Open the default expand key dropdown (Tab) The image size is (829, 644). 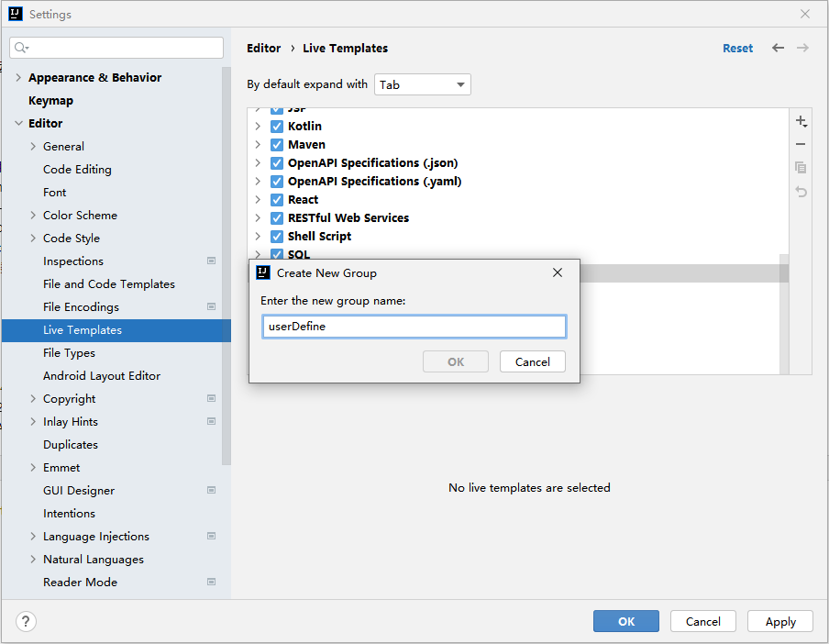[423, 84]
